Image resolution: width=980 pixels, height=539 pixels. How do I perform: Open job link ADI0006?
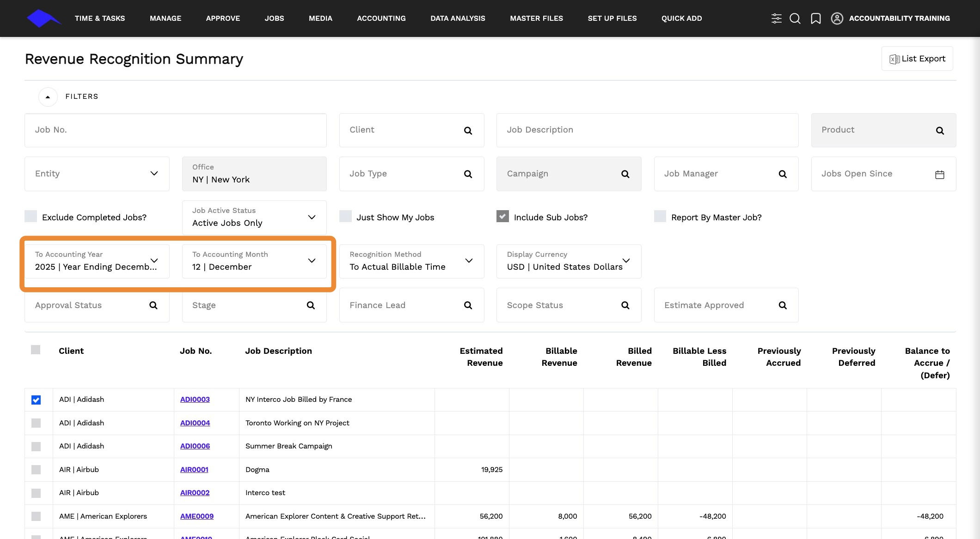point(195,446)
